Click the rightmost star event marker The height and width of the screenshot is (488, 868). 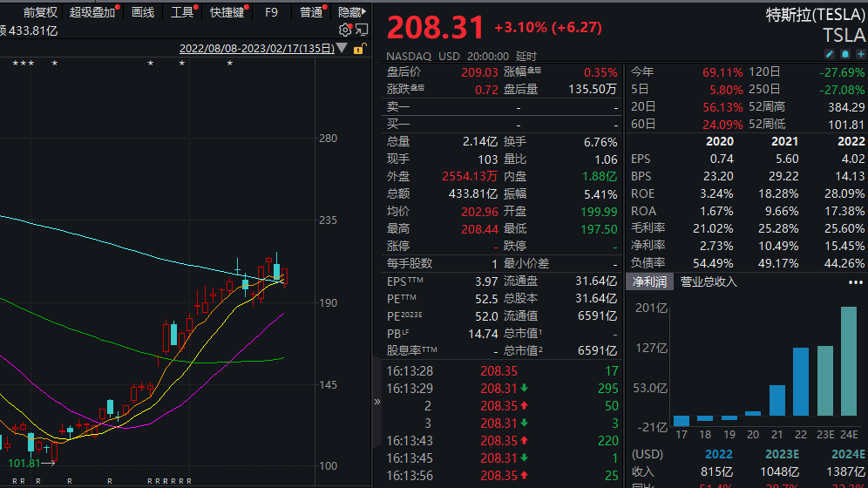pyautogui.click(x=230, y=63)
